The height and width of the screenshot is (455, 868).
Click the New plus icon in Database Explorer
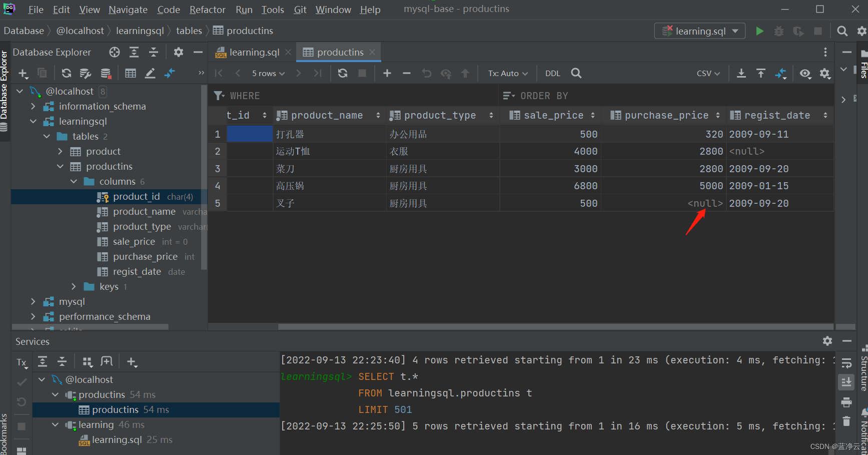tap(24, 74)
